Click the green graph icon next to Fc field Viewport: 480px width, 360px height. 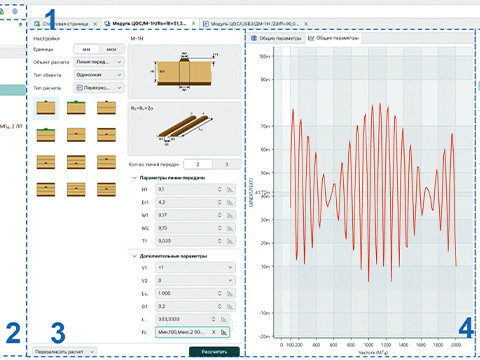pos(224,332)
